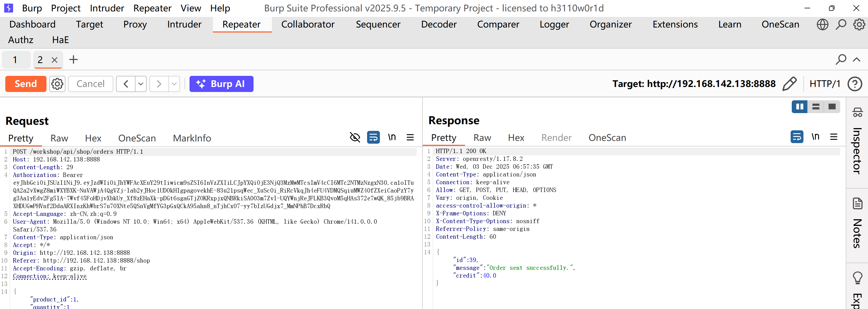Open Request panel hamburger options menu
The image size is (868, 309).
click(410, 137)
